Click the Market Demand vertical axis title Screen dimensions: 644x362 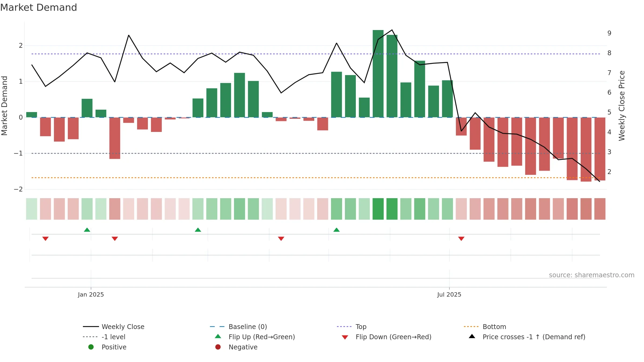pyautogui.click(x=4, y=106)
